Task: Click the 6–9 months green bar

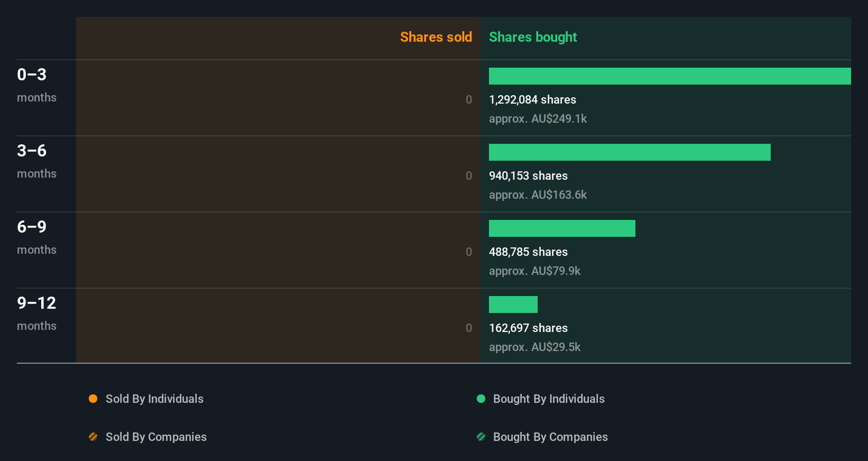Action: click(562, 228)
